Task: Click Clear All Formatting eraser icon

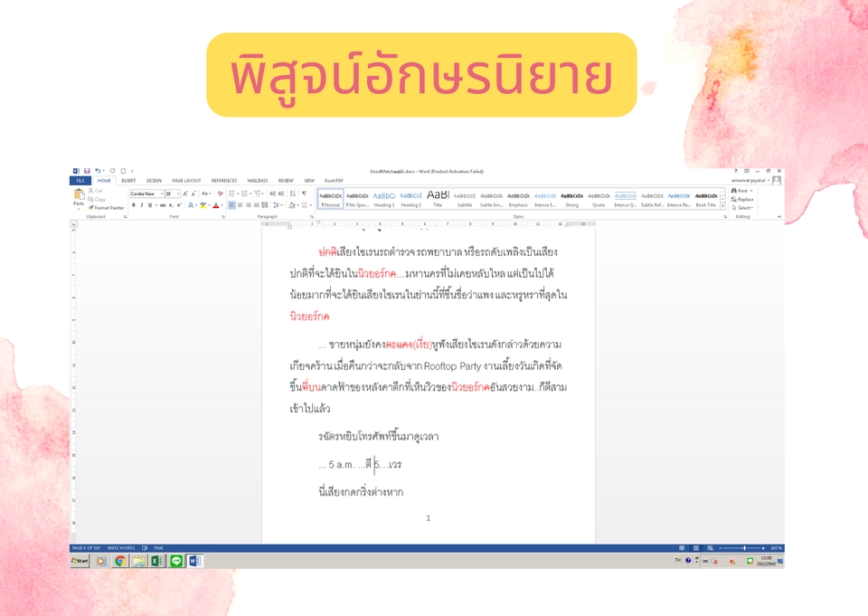Action: point(221,194)
